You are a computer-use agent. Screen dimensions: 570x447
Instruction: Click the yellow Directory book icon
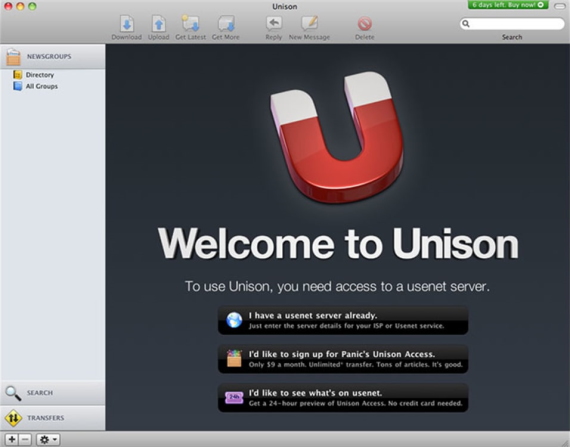pos(17,75)
